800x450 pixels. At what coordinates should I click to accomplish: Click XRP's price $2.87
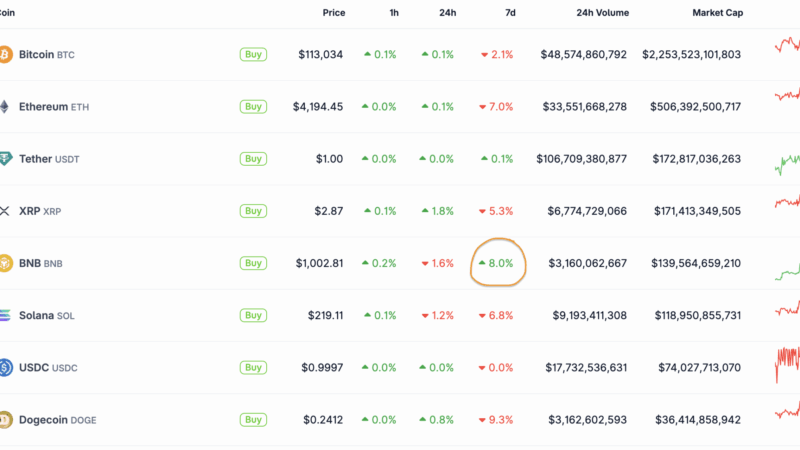point(329,211)
